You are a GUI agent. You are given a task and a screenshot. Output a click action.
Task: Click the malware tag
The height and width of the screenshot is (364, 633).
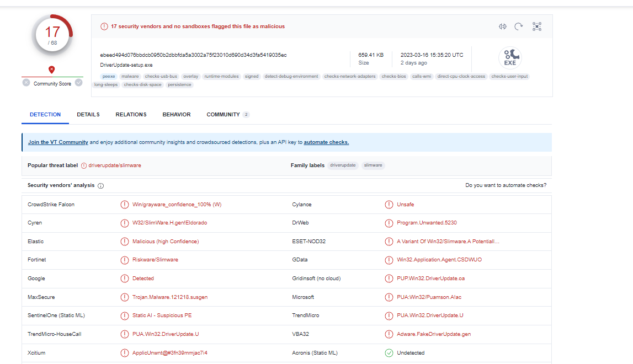click(x=130, y=76)
